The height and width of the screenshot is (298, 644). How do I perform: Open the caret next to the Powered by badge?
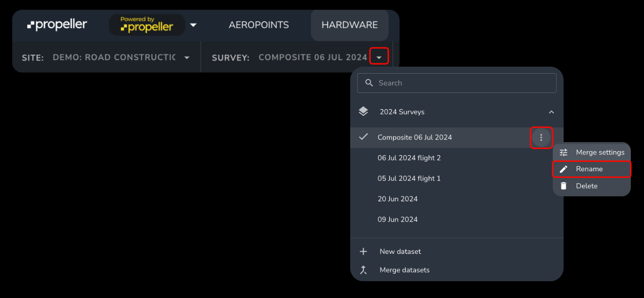pos(193,25)
